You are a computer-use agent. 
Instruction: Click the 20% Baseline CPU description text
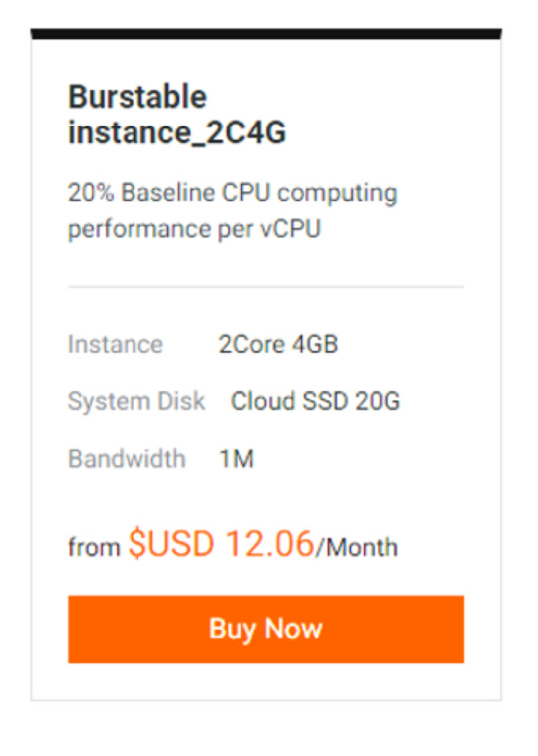click(232, 211)
